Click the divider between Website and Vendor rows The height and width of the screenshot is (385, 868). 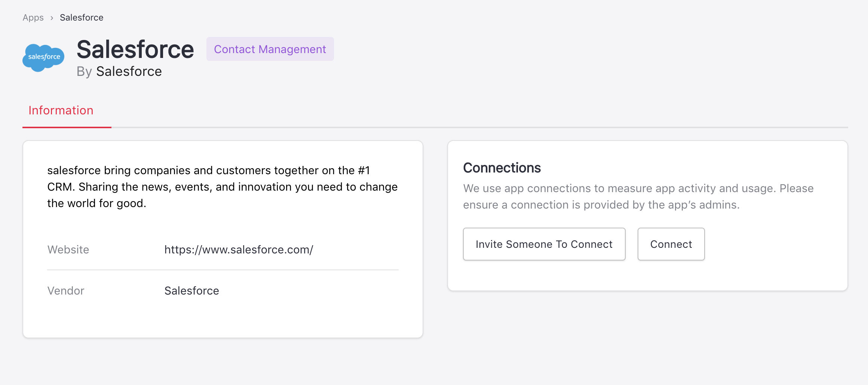click(x=223, y=270)
